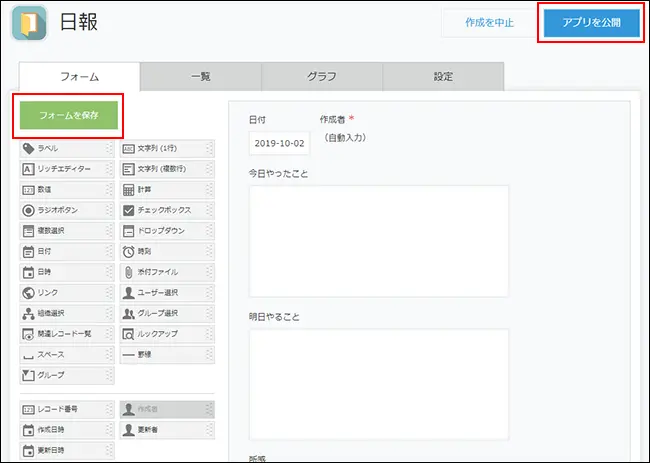This screenshot has height=463, width=650.
Task: Select the ユーザー選択 person field icon
Action: pos(129,293)
